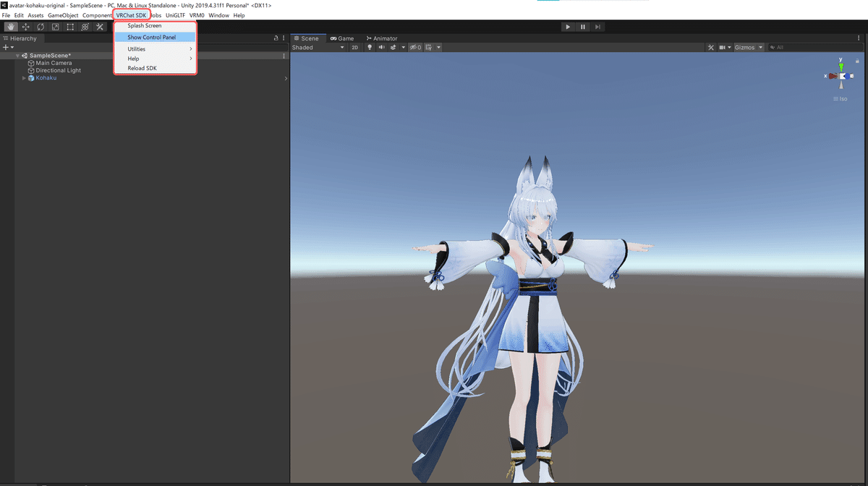Expand the Kohaku object children
Screen dimensions: 868x486
(x=24, y=78)
